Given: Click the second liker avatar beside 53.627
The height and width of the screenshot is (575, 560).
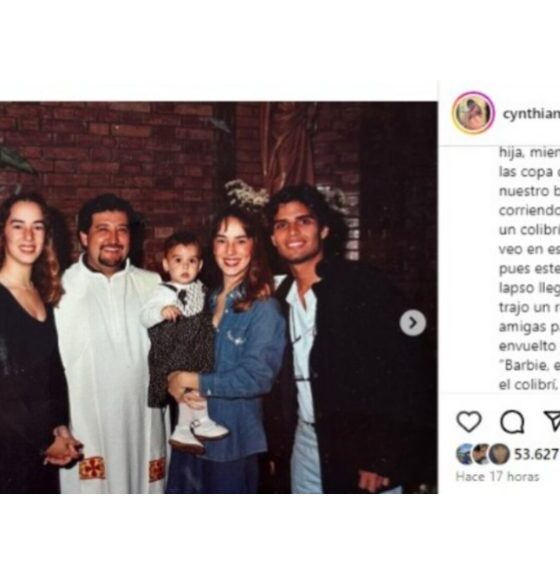Looking at the screenshot, I should (x=480, y=454).
